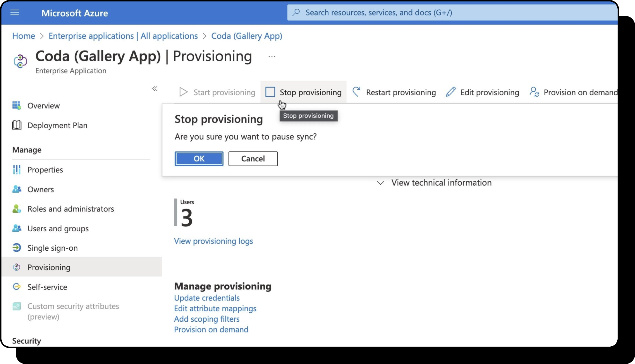Open the ellipsis more options menu
This screenshot has height=364, width=635.
[x=272, y=57]
